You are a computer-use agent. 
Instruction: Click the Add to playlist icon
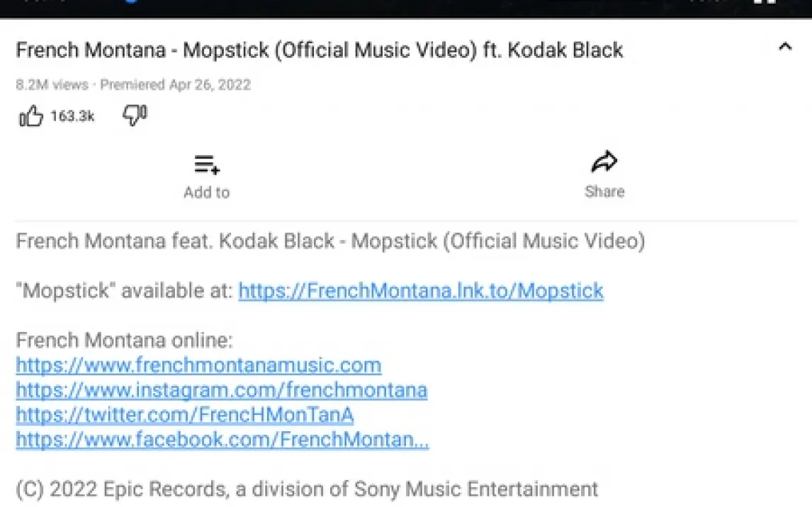[x=207, y=164]
